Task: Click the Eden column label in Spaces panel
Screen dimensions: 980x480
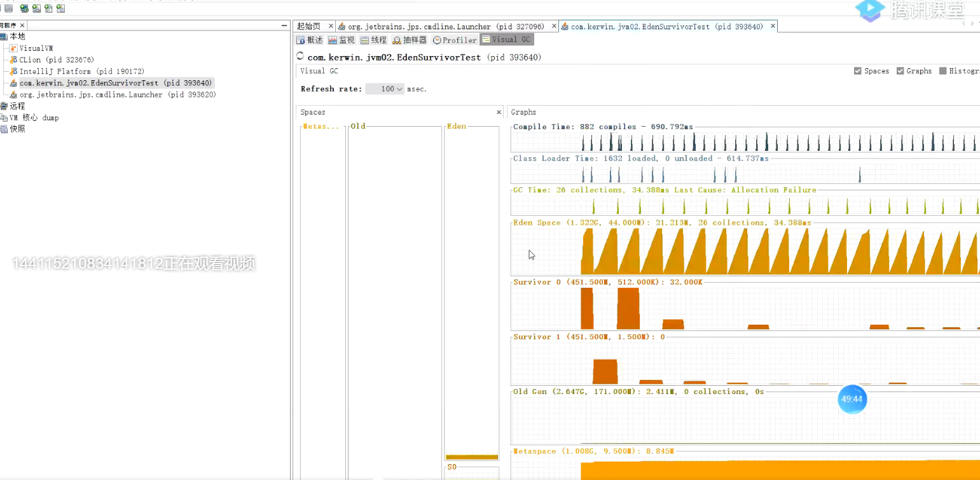Action: click(457, 127)
